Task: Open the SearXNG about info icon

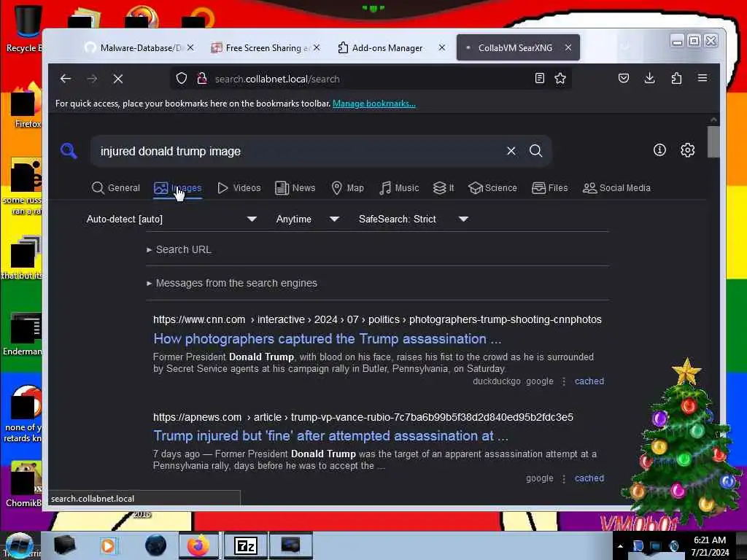Action: [659, 150]
